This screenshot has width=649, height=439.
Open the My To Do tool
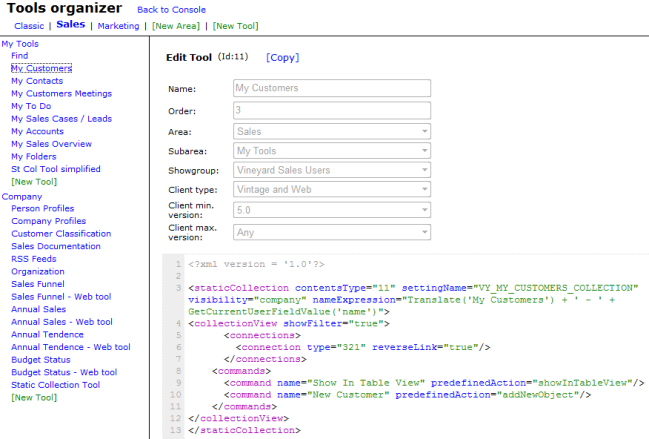click(x=31, y=106)
